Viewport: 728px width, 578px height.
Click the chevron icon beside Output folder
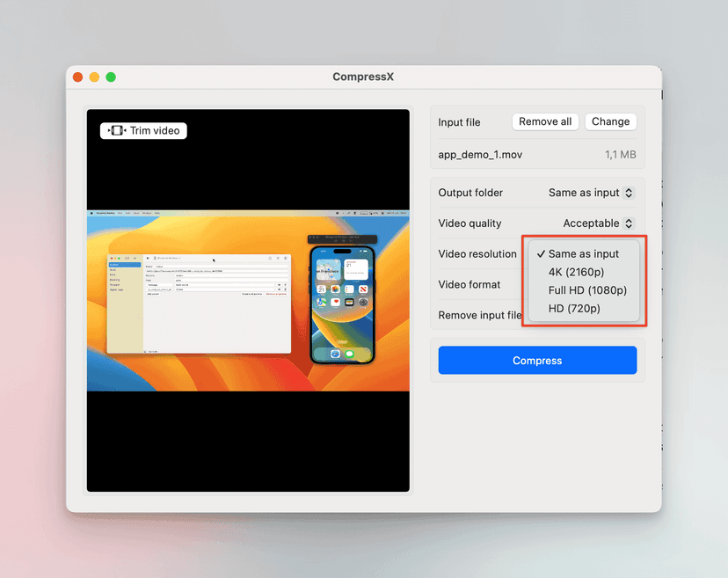(628, 193)
